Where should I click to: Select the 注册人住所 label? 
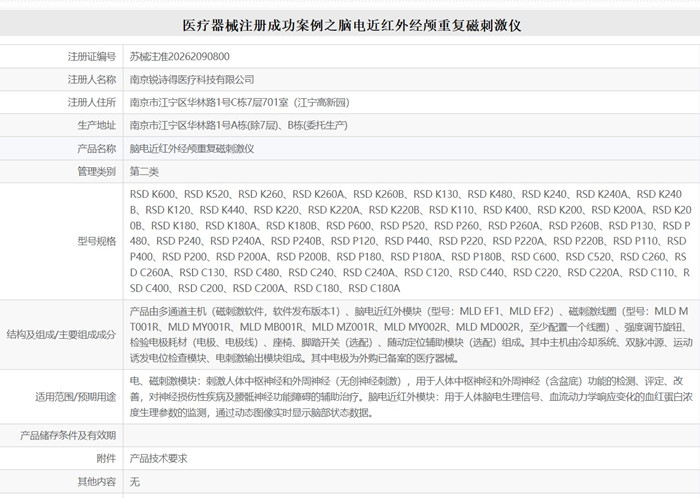click(92, 103)
